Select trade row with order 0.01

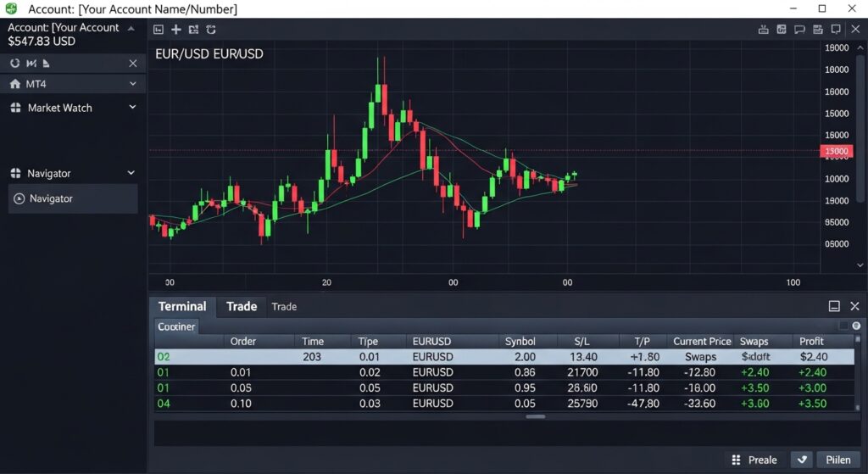[x=504, y=372]
